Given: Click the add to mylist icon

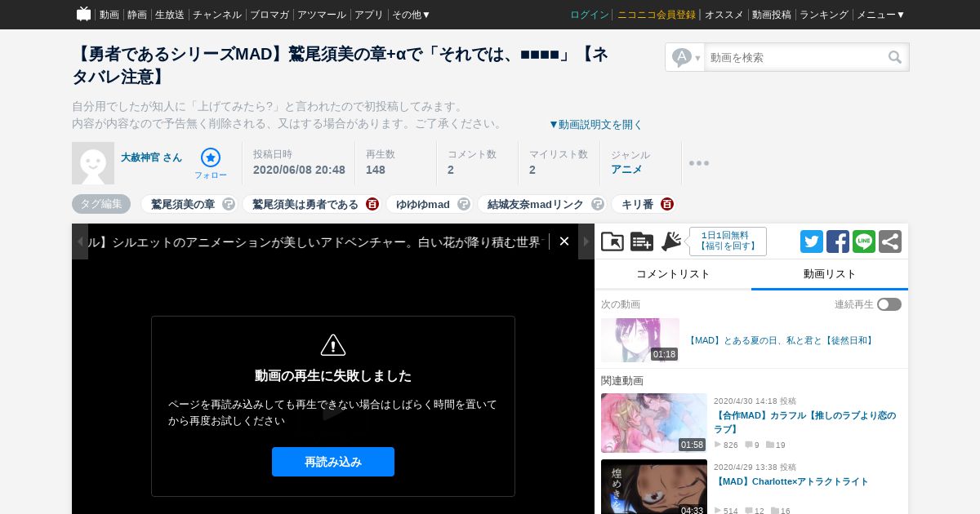Looking at the screenshot, I should [x=642, y=241].
